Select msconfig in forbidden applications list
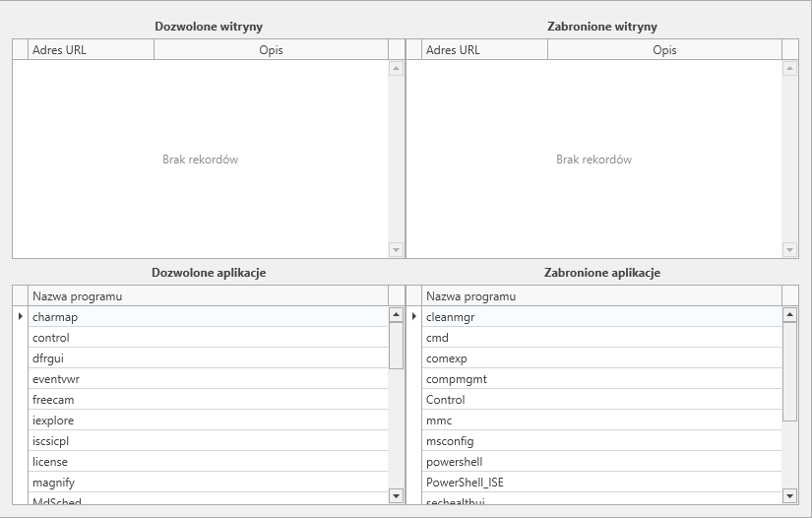The height and width of the screenshot is (518, 812). coord(601,441)
